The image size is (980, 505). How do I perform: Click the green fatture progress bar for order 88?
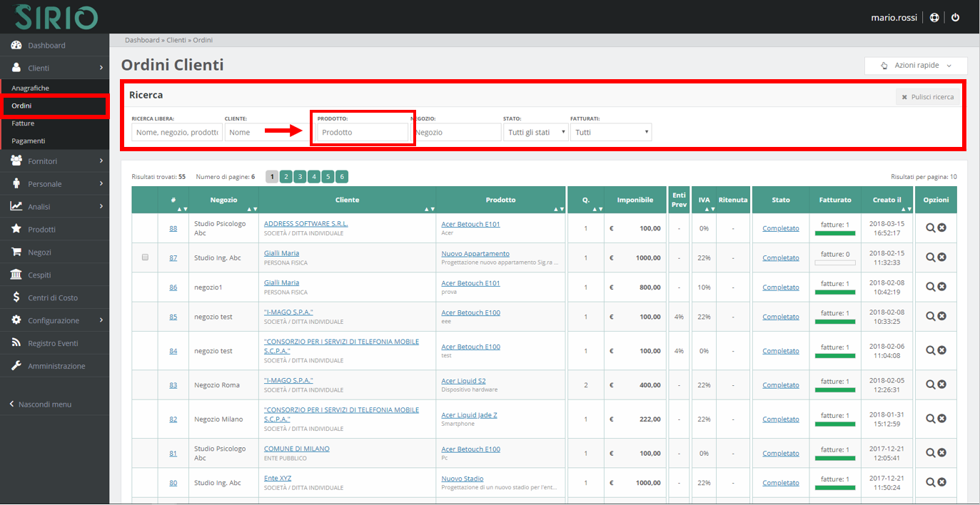point(834,233)
